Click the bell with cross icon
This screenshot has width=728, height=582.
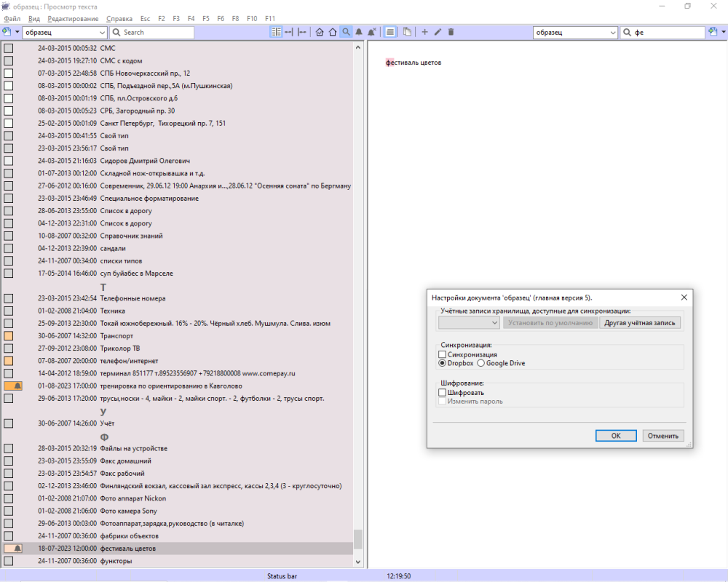tap(372, 32)
